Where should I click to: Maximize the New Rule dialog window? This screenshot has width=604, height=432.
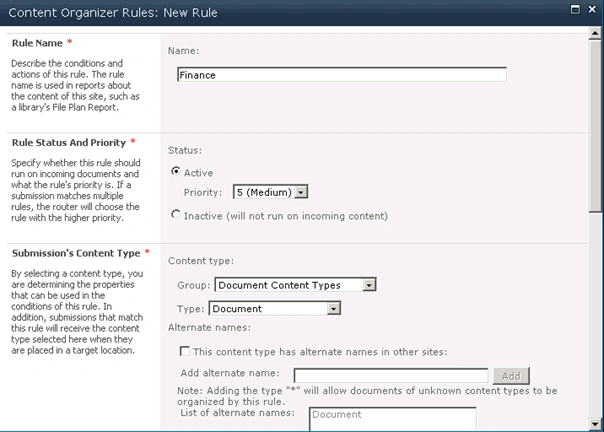click(x=575, y=10)
